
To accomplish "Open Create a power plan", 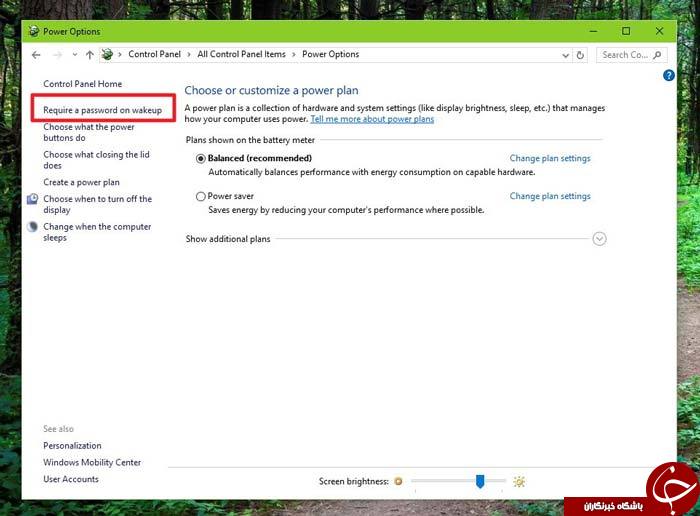I will 81,182.
